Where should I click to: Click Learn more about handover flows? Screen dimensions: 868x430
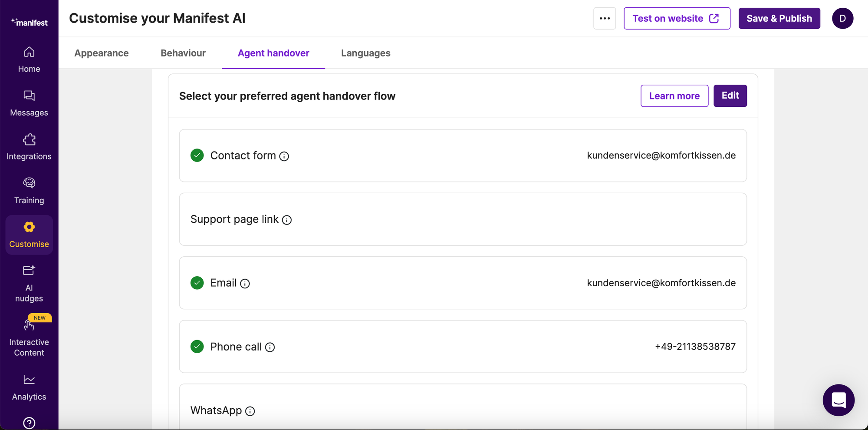pos(674,96)
